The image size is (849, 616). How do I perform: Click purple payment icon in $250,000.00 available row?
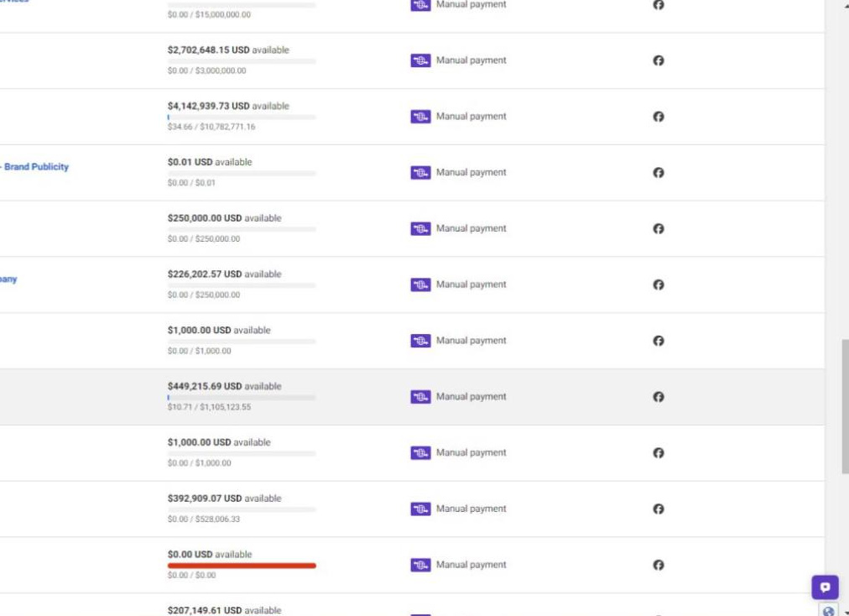(420, 228)
